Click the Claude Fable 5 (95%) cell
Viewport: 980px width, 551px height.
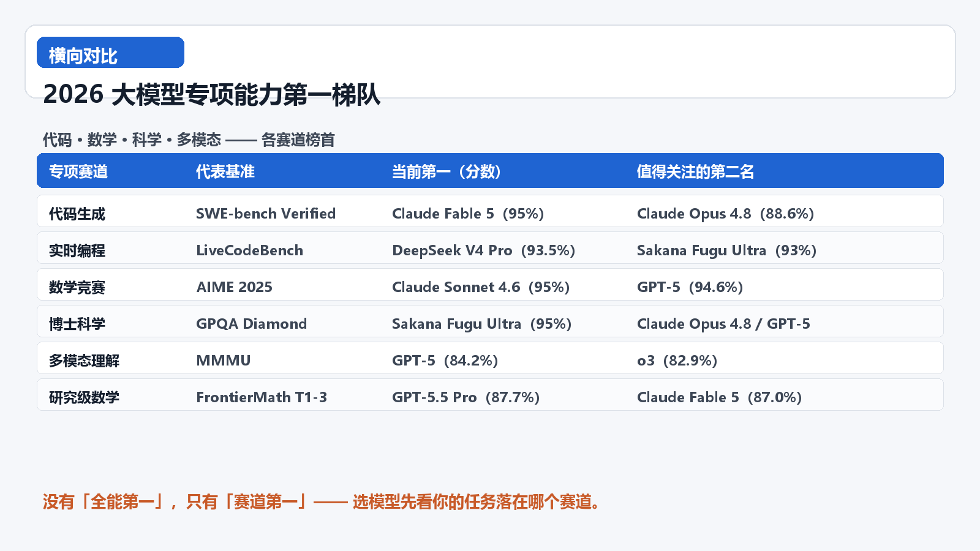[468, 214]
